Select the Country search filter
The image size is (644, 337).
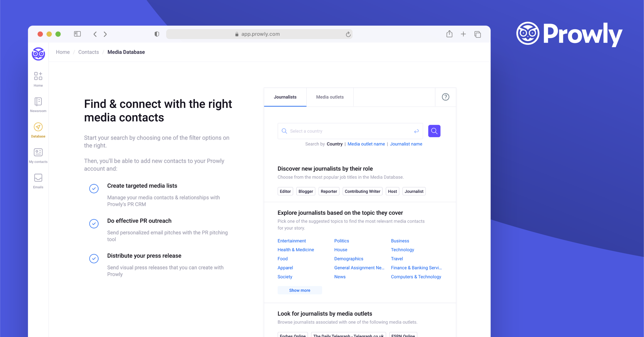tap(334, 144)
